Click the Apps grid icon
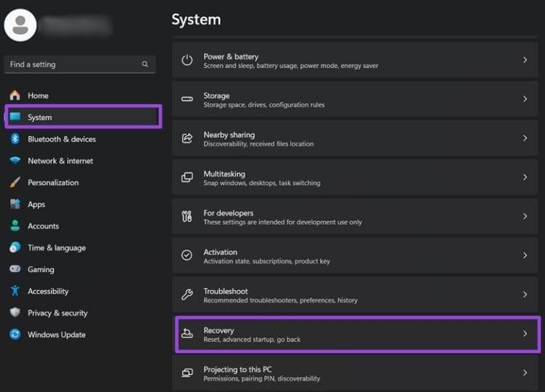545x392 pixels. click(x=15, y=204)
